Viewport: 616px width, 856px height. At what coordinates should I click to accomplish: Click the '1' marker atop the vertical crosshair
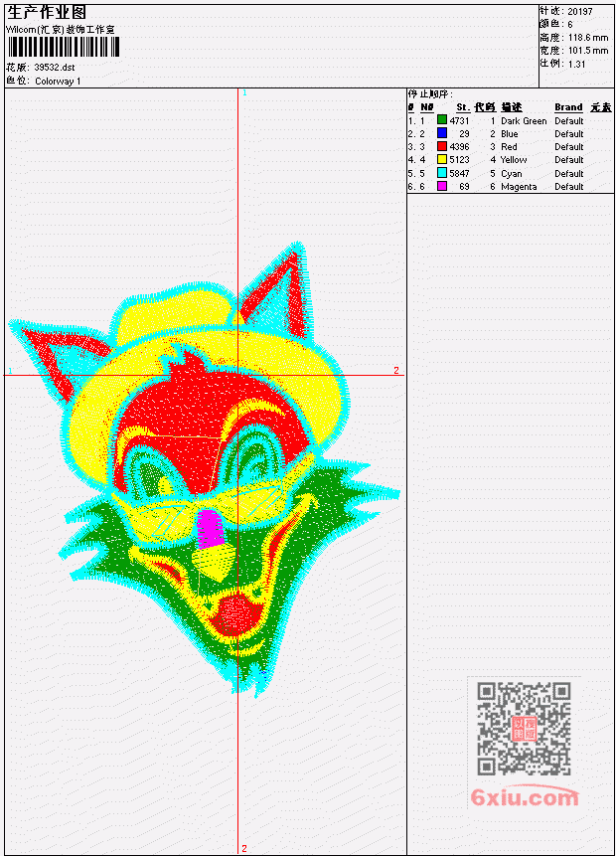click(x=244, y=92)
